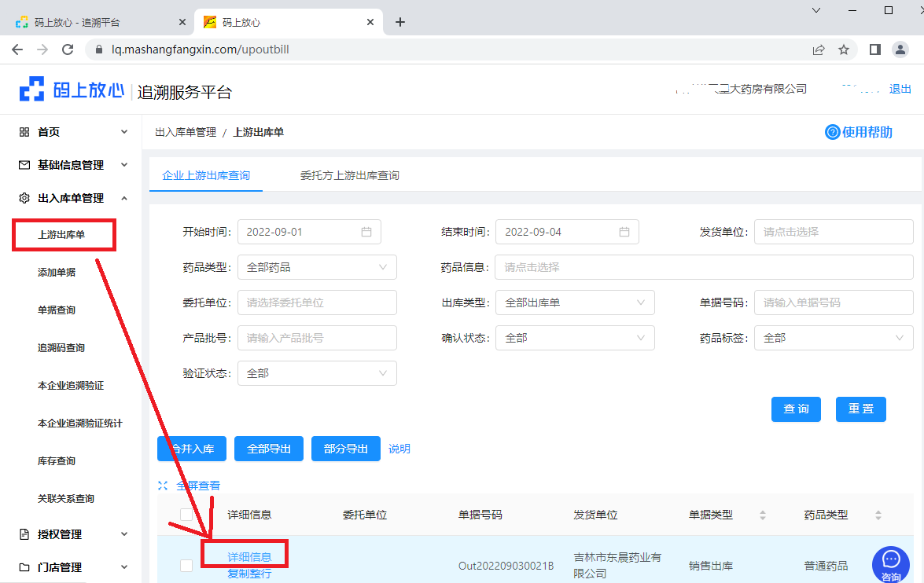Select 上游出库单 in the sidebar
Screen dimensions: 924x583
pos(61,235)
